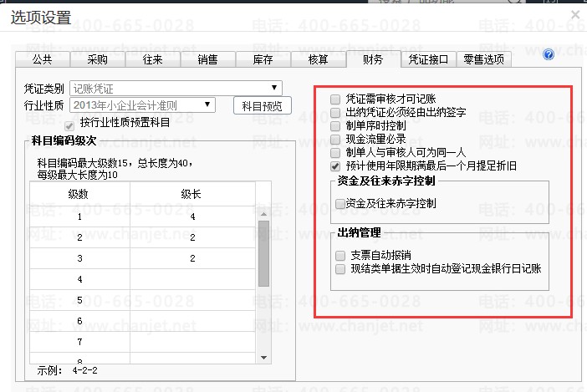Click scrollbar down arrow in 级数 table
This screenshot has width=587, height=392.
(263, 358)
